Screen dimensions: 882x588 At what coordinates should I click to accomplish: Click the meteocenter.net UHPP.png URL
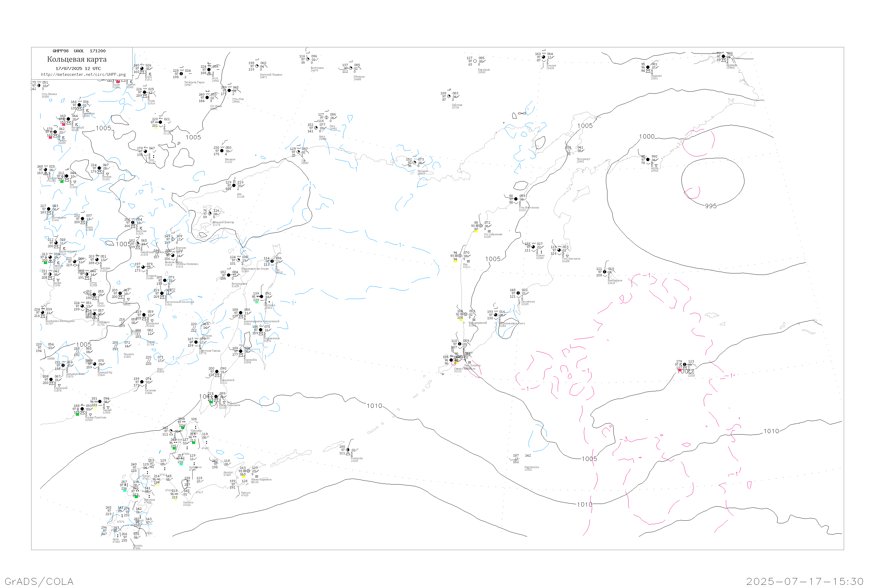83,75
